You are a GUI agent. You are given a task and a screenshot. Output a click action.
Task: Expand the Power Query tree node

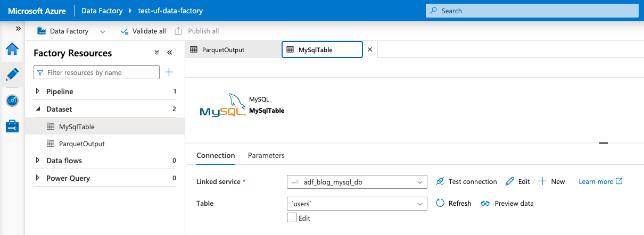pyautogui.click(x=37, y=178)
